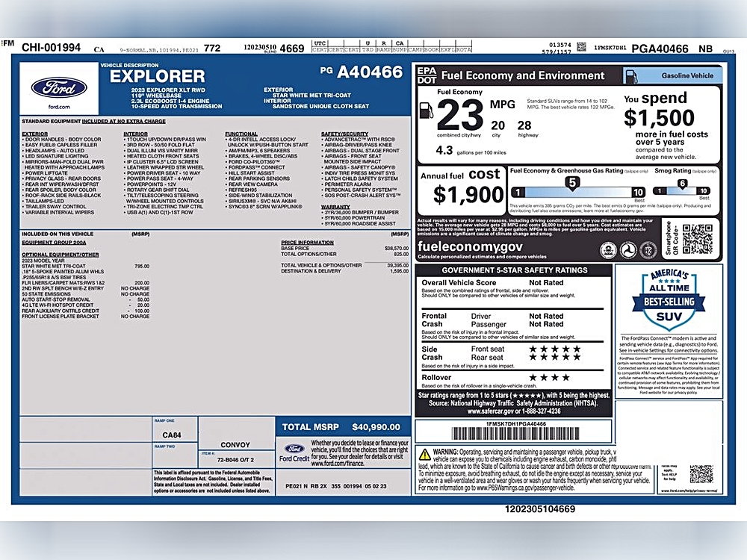Screen dimensions: 747x560
Task: Click the DESTINATION & DELIVERY 1,595.00 line
Action: click(344, 271)
